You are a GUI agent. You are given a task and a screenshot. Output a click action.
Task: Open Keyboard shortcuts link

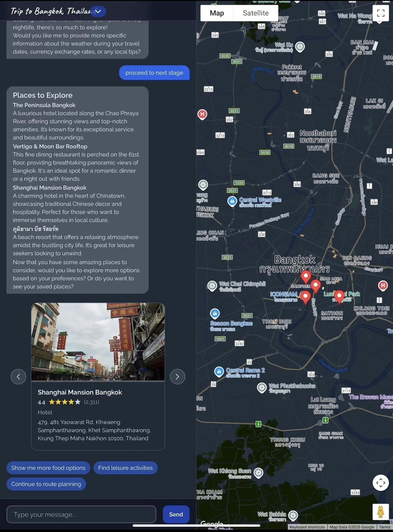coord(307,527)
